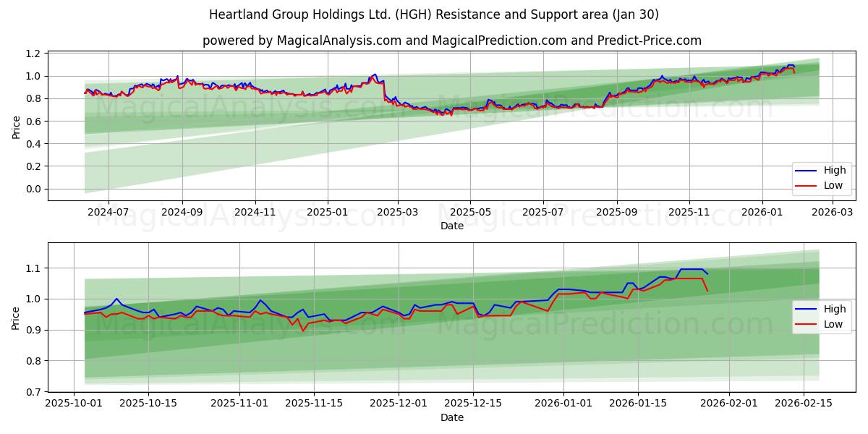Click the '2025-01' date tick label
The image size is (868, 434).
pyautogui.click(x=328, y=213)
